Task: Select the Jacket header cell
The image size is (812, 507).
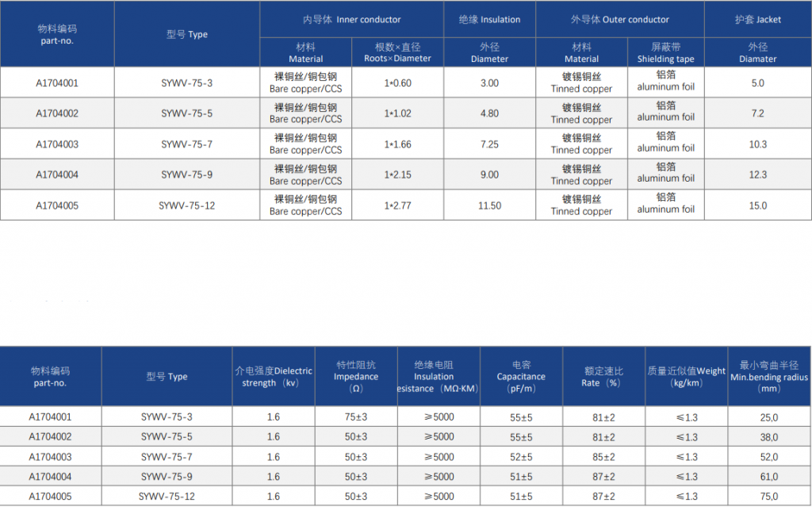Action: pos(757,20)
